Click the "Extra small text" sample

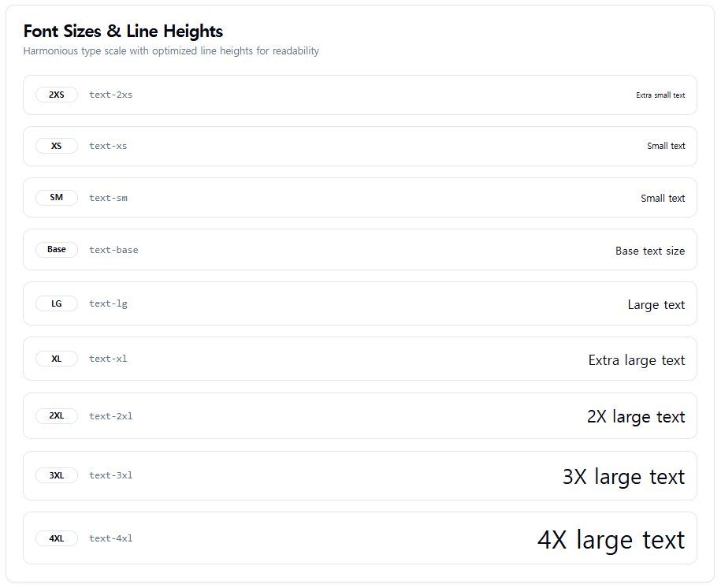661,95
